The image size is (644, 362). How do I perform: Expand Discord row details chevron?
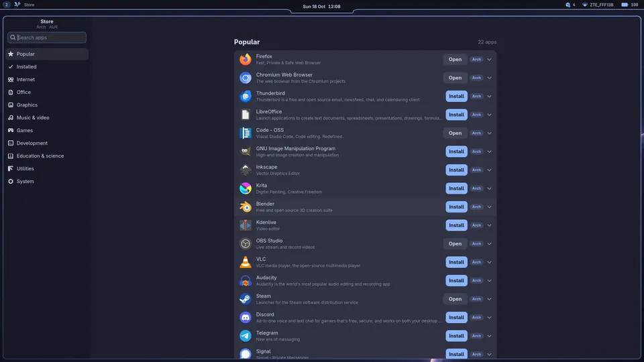point(489,317)
